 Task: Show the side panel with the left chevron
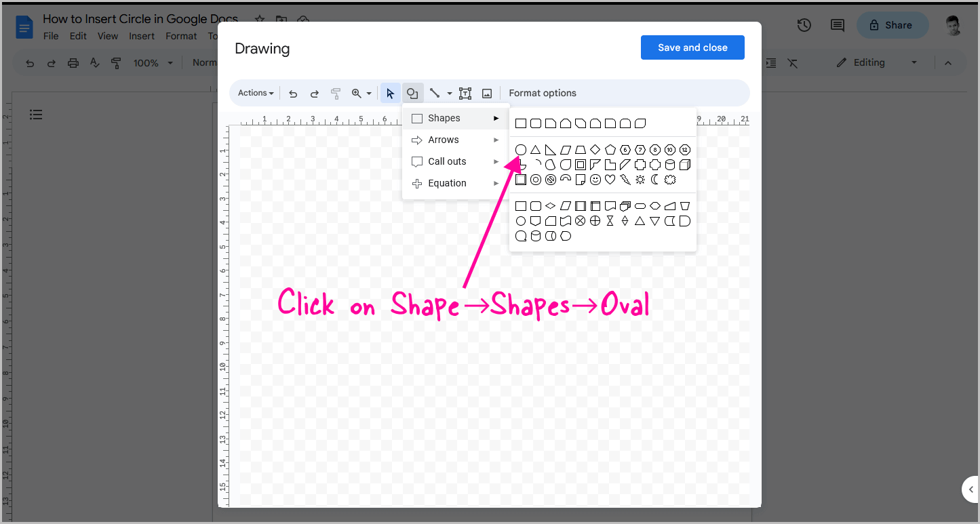[971, 489]
